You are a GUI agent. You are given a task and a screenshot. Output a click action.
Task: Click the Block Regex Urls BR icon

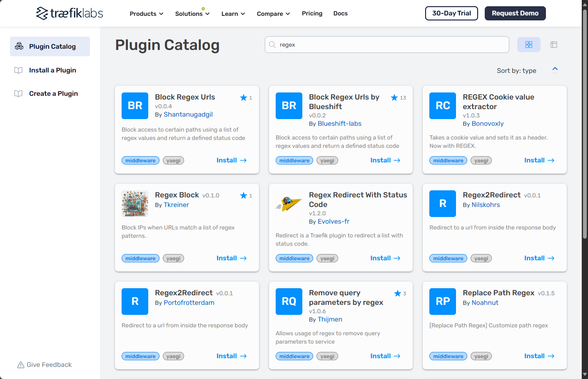[135, 106]
